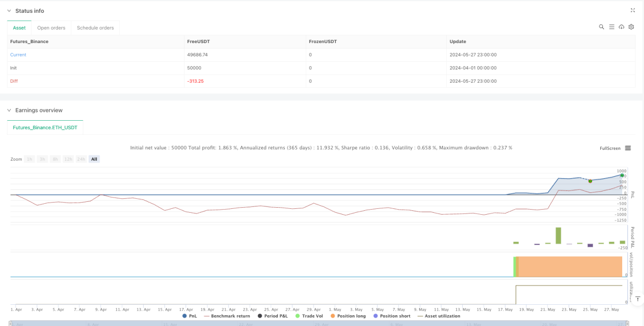The image size is (644, 326).
Task: Collapse the Status info section
Action: tap(9, 11)
